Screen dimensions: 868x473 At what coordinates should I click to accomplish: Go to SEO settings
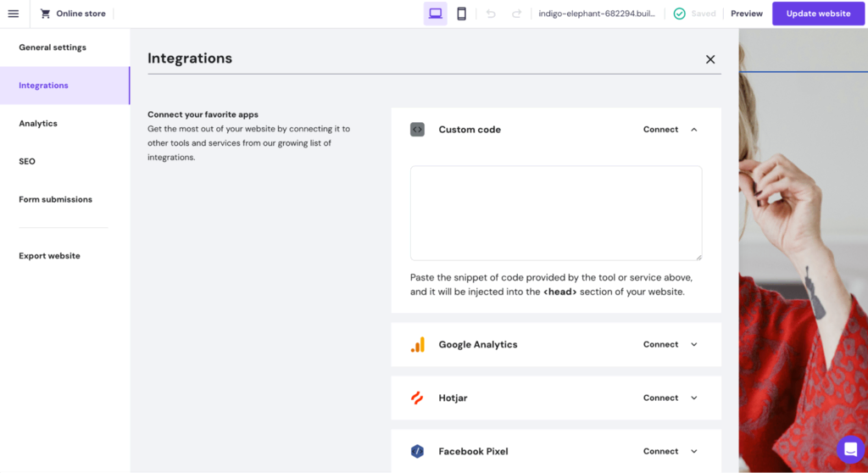pos(27,161)
